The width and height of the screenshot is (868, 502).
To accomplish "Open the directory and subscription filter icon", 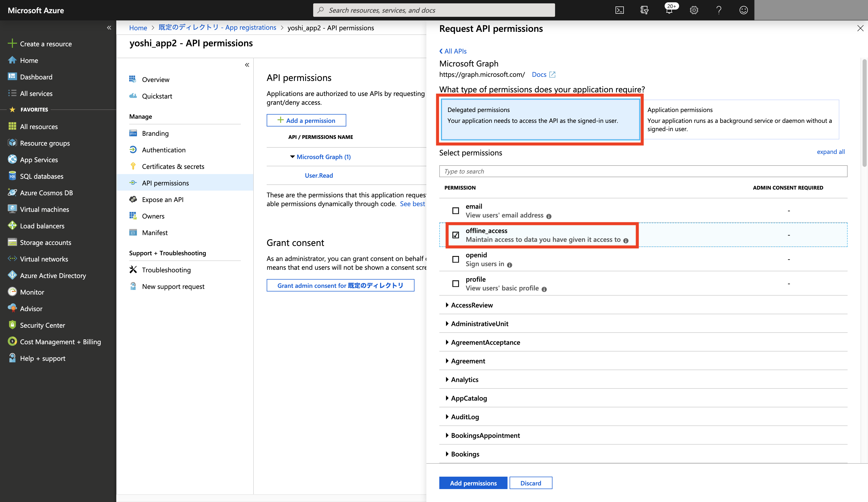I will (644, 10).
